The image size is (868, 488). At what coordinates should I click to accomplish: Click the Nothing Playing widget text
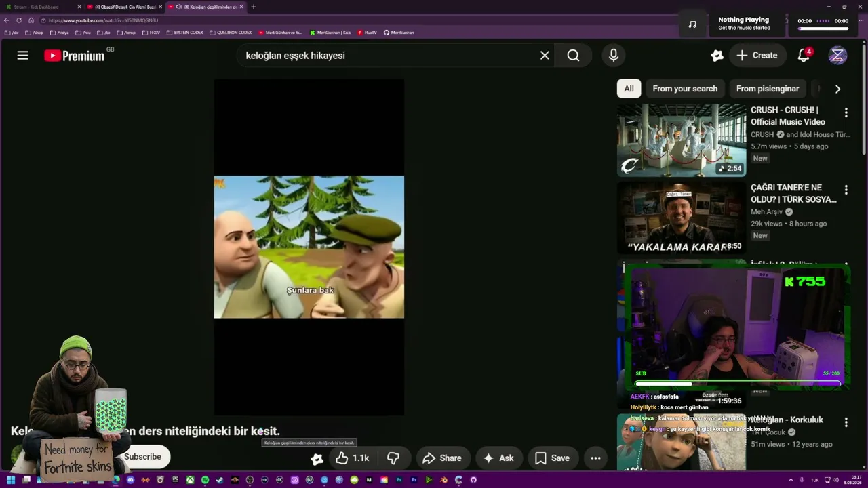point(744,20)
